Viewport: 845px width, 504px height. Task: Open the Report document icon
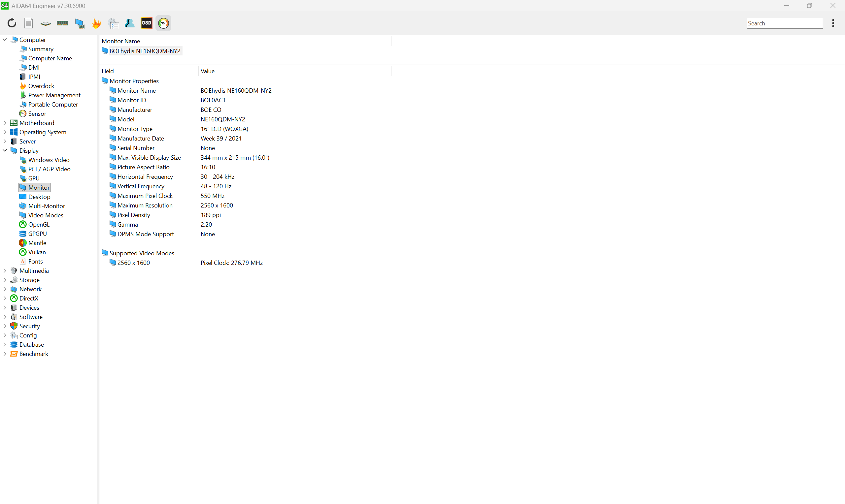(x=28, y=23)
